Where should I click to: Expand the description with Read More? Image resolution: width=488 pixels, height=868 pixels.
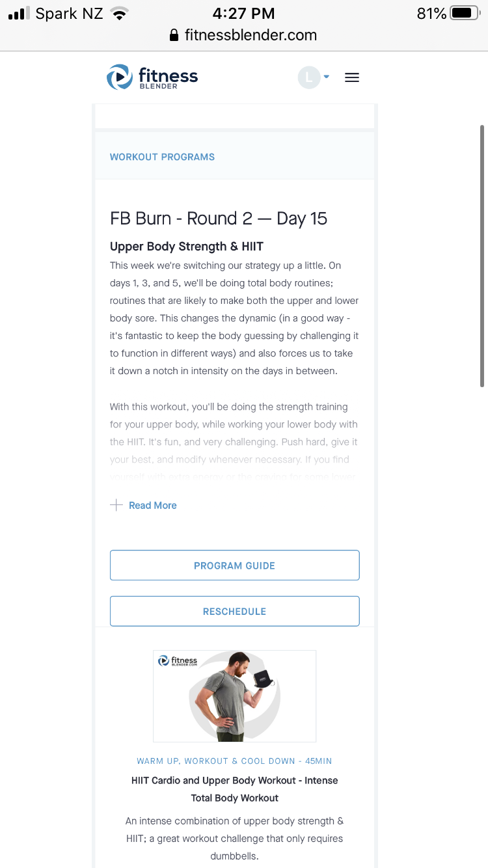tap(152, 506)
